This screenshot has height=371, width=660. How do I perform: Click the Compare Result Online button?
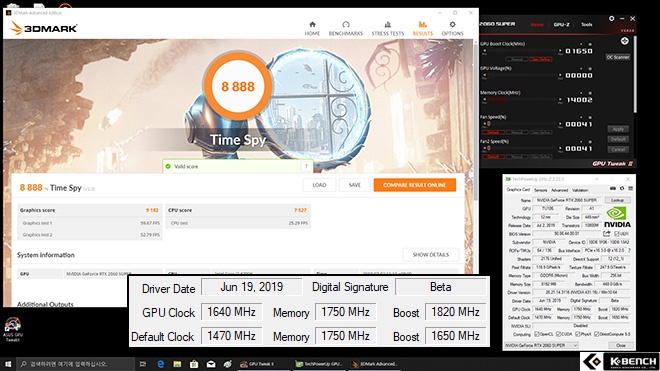point(415,185)
